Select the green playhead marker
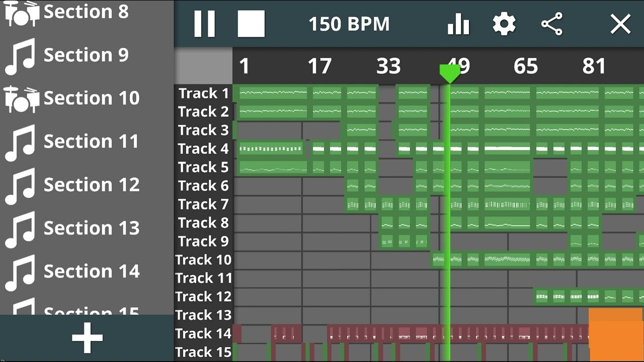The image size is (644, 362). (450, 73)
